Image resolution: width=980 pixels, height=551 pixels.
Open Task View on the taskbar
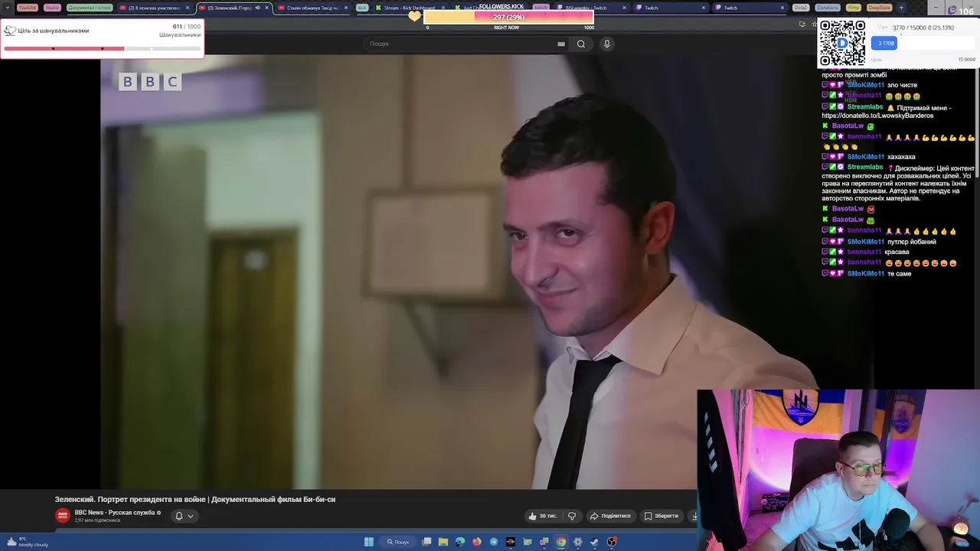(426, 542)
